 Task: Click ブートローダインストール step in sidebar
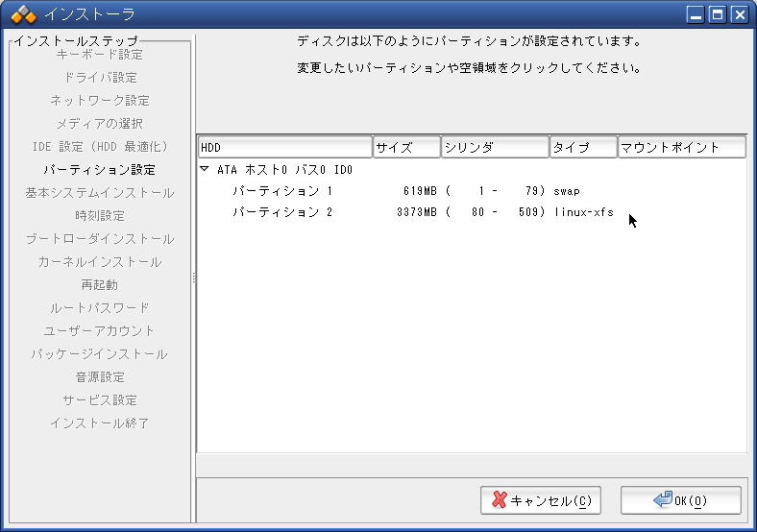click(100, 239)
